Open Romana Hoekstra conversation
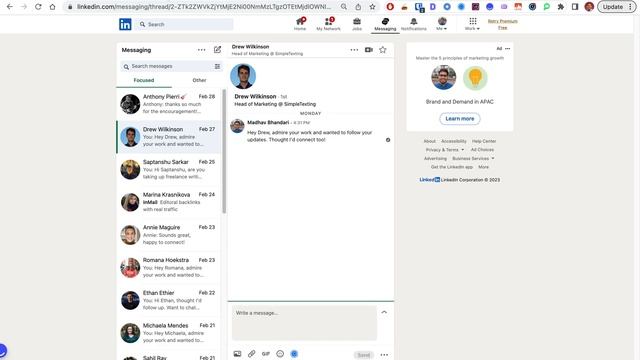 (168, 267)
